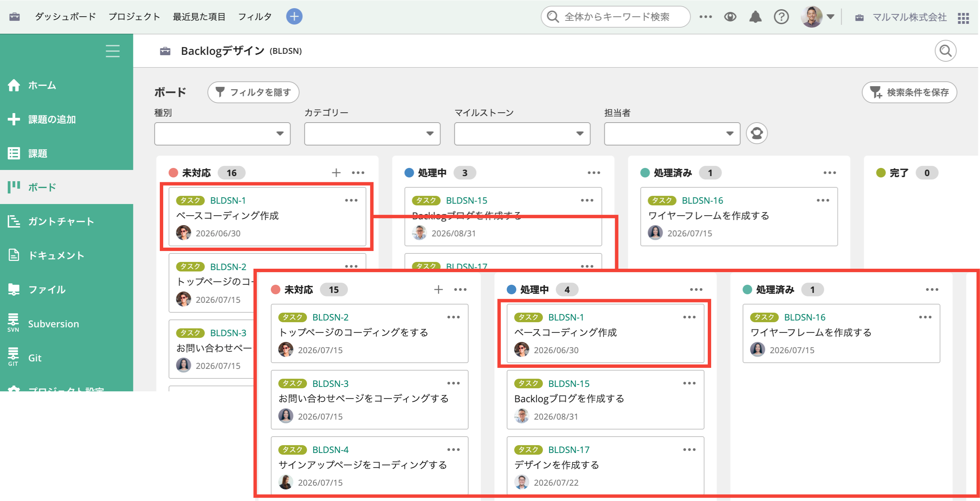Open lower 未対応 15 column options menu
This screenshot has height=501, width=980.
460,289
